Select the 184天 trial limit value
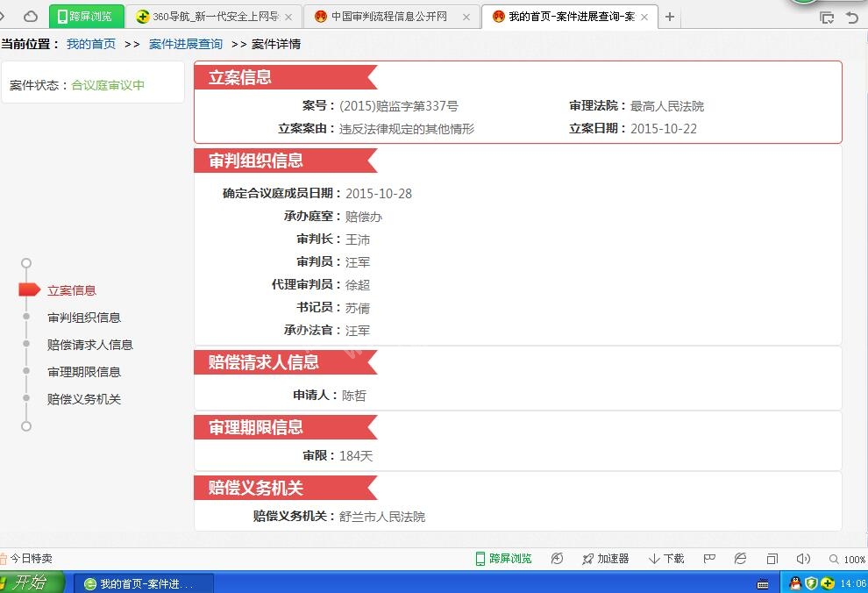Screen dimensions: 868x593 pos(356,455)
